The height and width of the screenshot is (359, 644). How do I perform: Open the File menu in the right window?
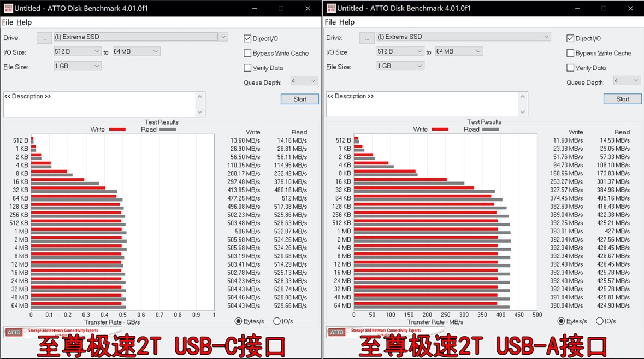pyautogui.click(x=330, y=22)
